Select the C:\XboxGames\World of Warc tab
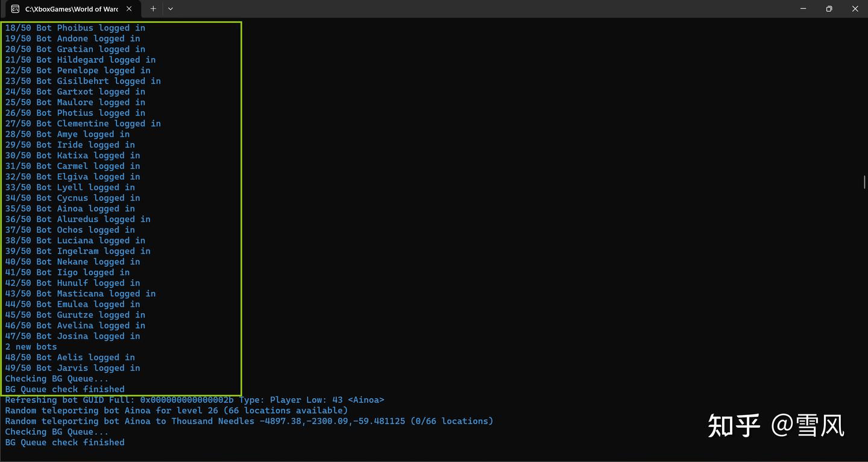The height and width of the screenshot is (462, 868). coord(71,9)
